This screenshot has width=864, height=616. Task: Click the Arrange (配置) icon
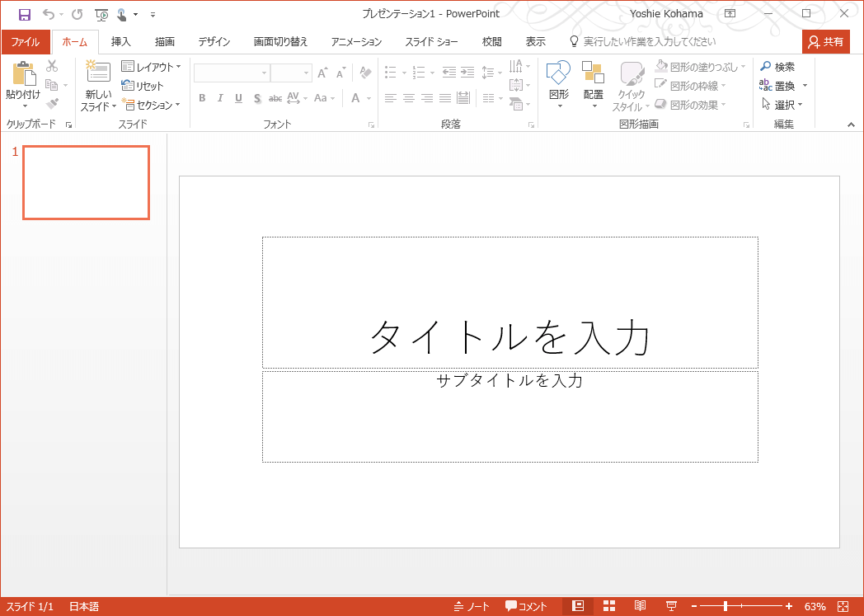[x=593, y=73]
